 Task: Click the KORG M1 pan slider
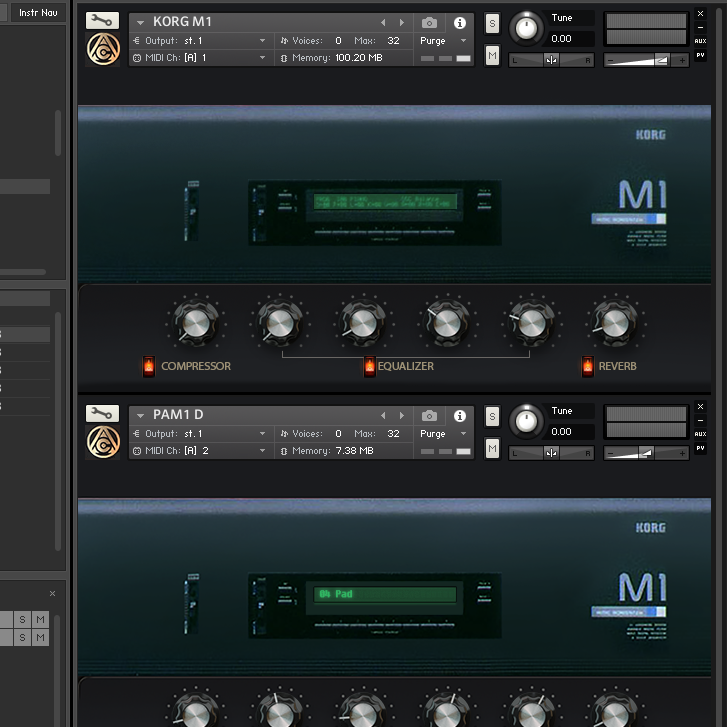[x=551, y=60]
